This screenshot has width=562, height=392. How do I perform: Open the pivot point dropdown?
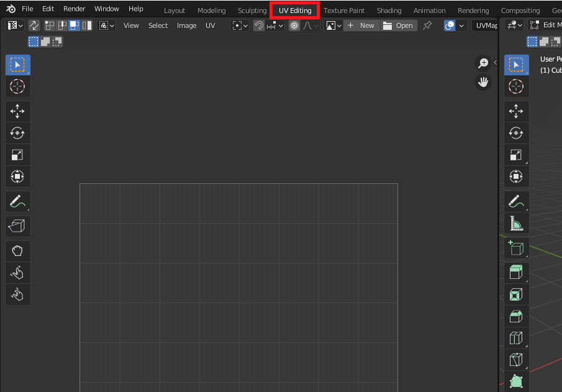[239, 25]
